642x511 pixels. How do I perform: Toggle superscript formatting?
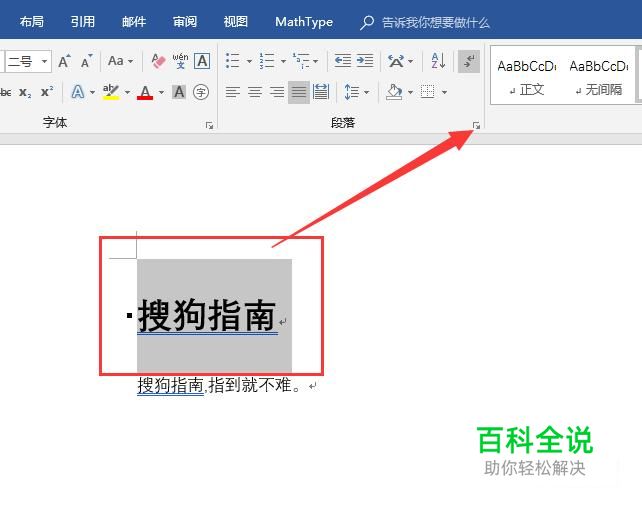(x=47, y=91)
